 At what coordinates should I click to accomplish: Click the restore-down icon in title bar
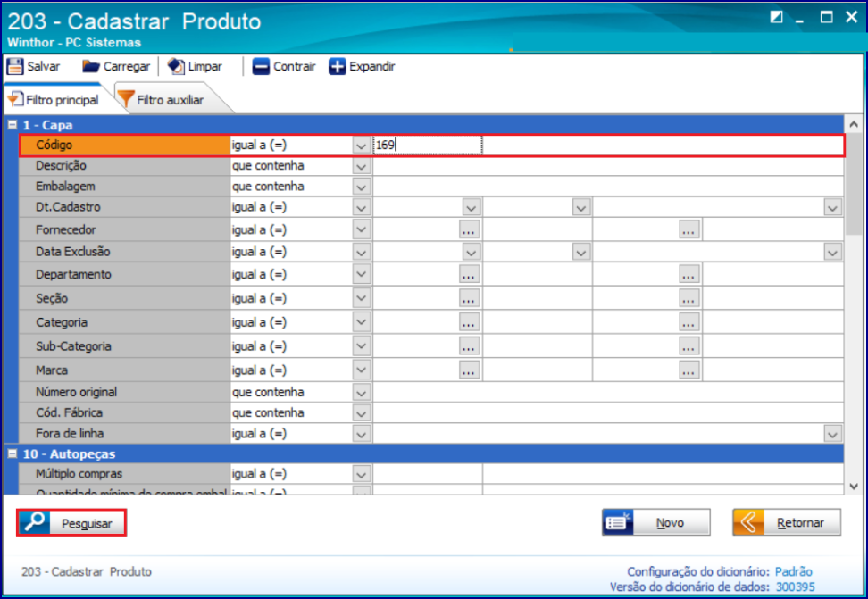pos(776,17)
